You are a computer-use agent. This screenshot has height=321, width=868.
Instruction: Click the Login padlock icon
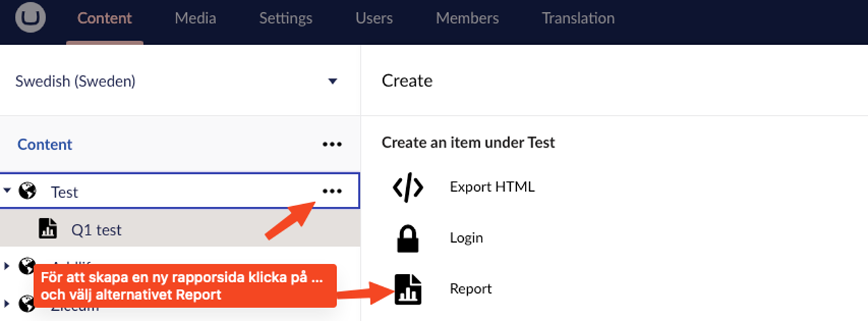pos(408,238)
